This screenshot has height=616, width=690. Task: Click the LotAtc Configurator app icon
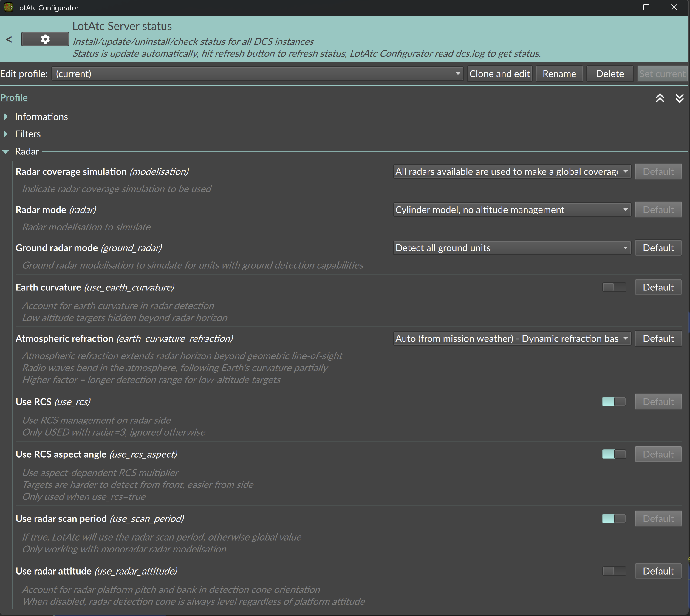coord(8,7)
